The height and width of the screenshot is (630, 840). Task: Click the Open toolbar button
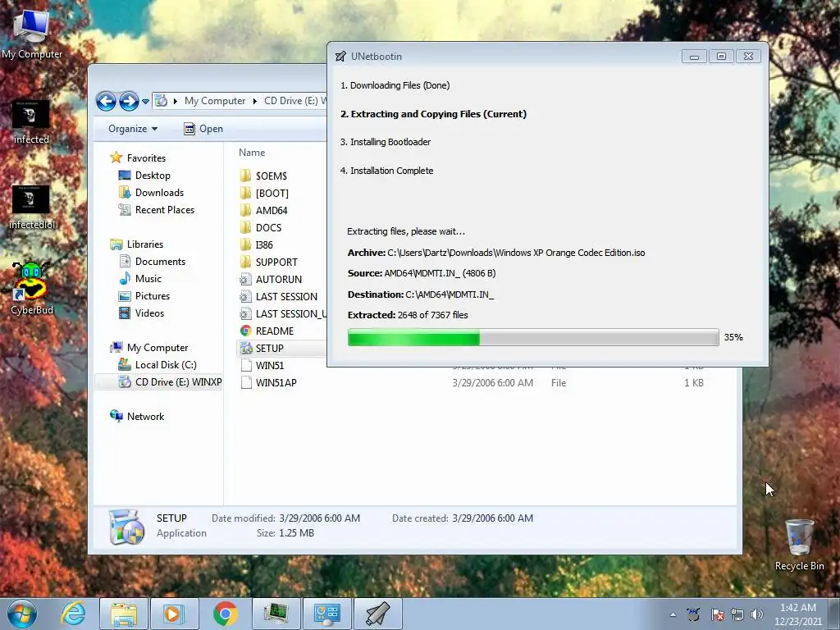point(203,129)
